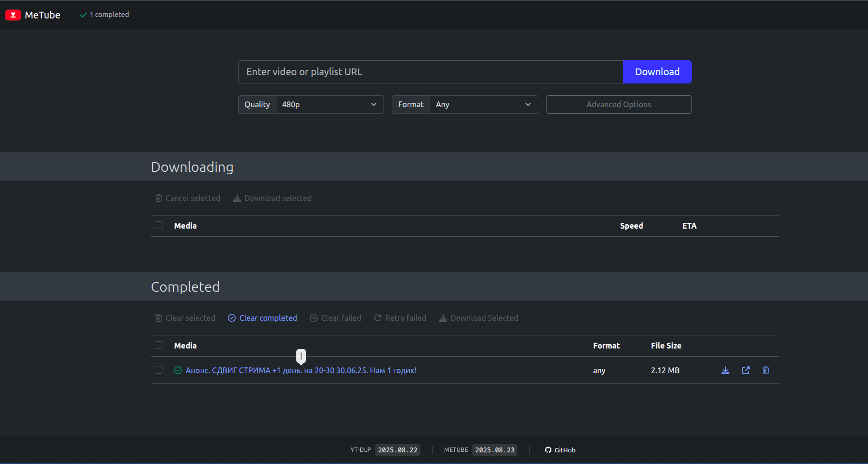
Task: Toggle the Downloading select-all checkbox
Action: click(159, 225)
